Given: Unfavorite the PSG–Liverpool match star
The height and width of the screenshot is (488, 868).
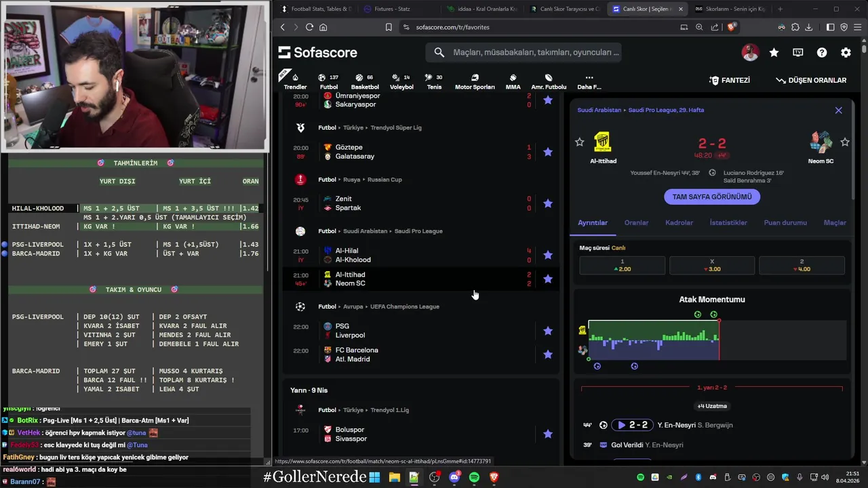Looking at the screenshot, I should click(548, 331).
